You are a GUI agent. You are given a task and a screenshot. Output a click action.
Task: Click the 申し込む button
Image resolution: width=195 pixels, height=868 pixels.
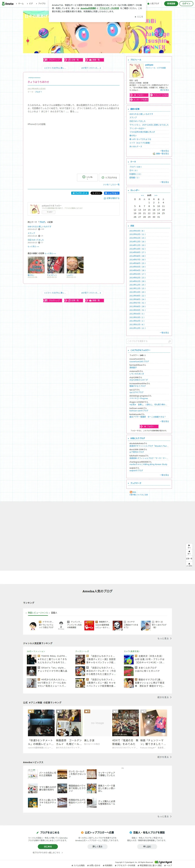(x=147, y=846)
